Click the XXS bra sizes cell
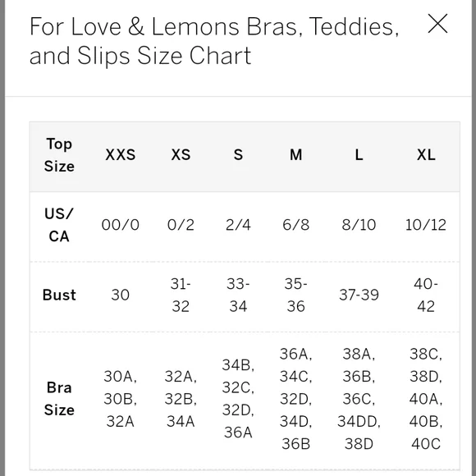 click(x=120, y=399)
